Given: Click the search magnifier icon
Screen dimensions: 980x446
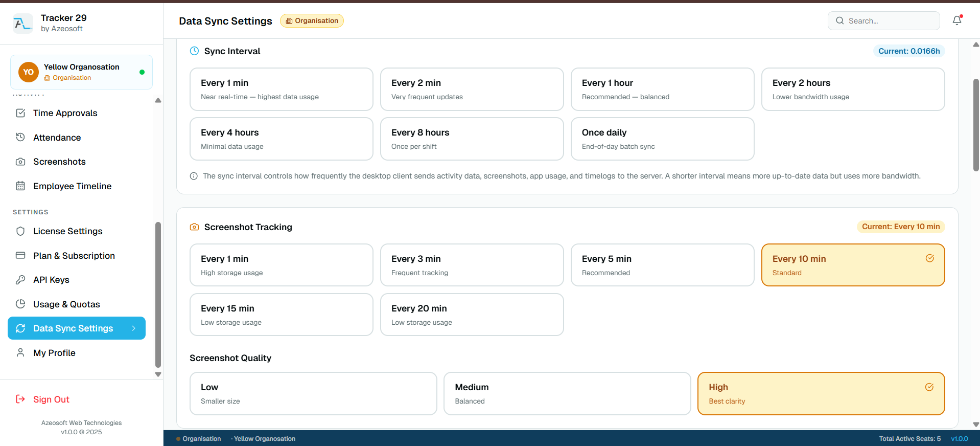Looking at the screenshot, I should pos(839,21).
